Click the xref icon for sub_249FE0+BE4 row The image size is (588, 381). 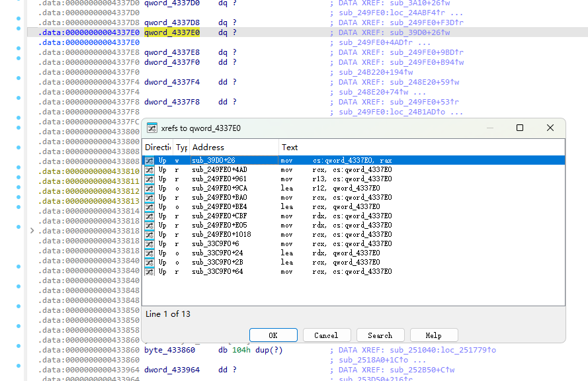(x=149, y=207)
